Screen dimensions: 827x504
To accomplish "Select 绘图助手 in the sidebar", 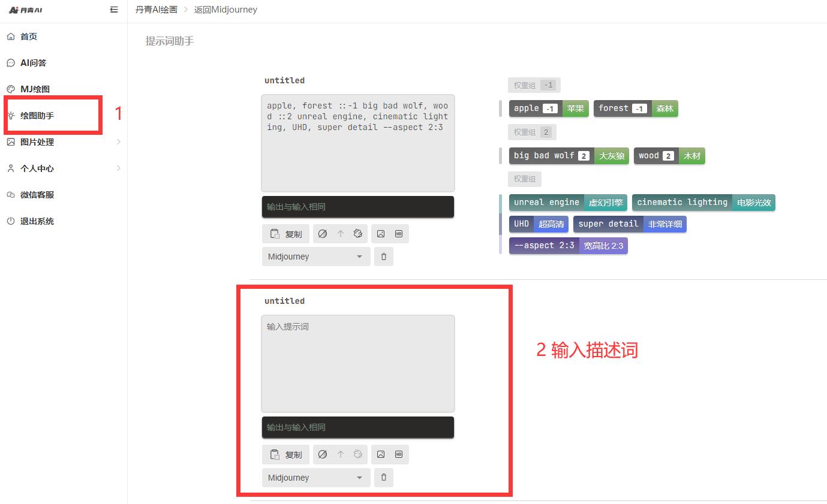I will 37,116.
